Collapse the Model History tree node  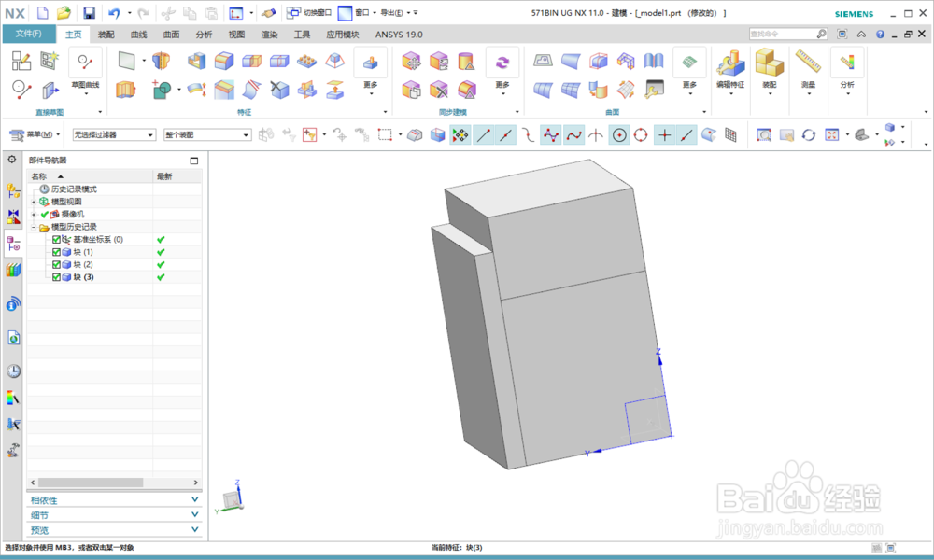[34, 227]
